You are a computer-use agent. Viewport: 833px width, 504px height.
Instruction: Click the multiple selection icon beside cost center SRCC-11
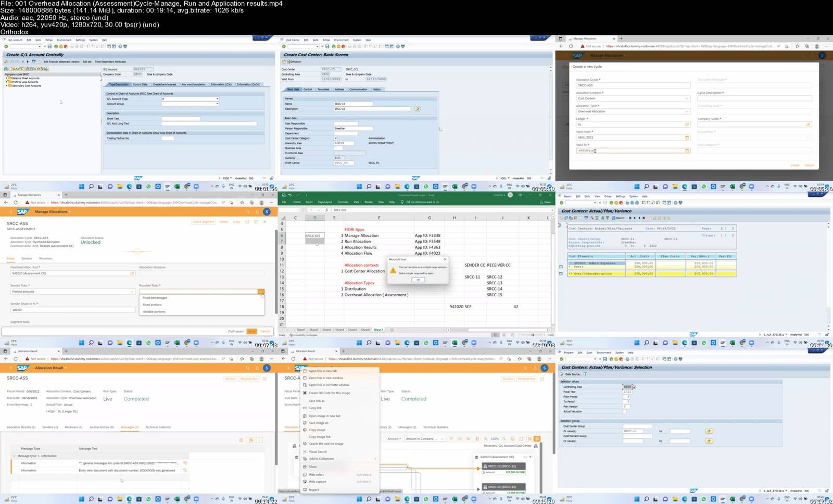pyautogui.click(x=709, y=431)
